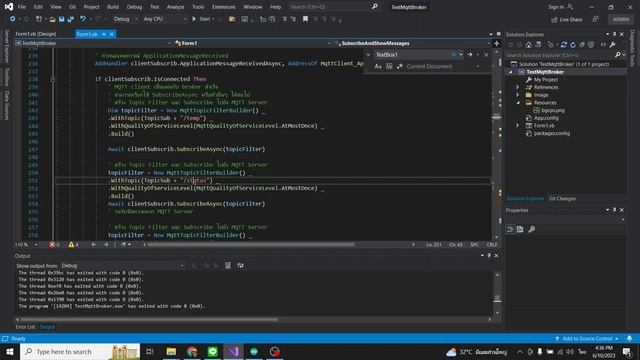The image size is (640, 360).
Task: Click the Live Share button
Action: pos(567,20)
